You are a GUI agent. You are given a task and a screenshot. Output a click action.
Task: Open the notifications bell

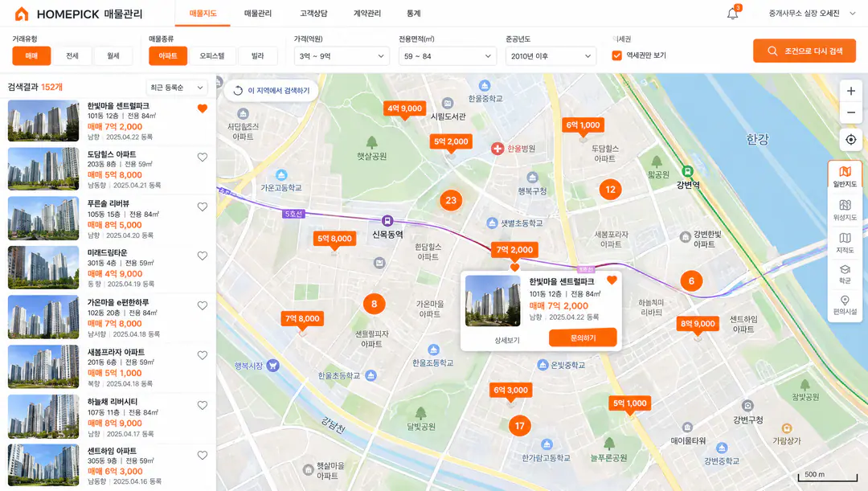point(732,14)
